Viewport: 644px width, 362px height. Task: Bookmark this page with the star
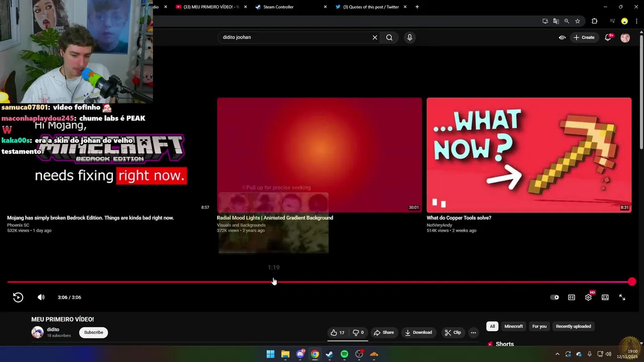tap(578, 21)
